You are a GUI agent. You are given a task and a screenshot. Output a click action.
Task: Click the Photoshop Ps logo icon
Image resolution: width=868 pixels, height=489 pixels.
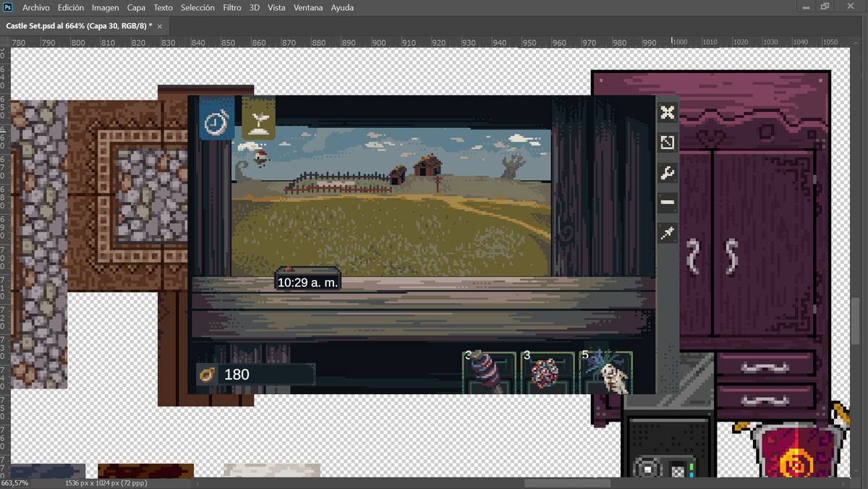pos(7,7)
